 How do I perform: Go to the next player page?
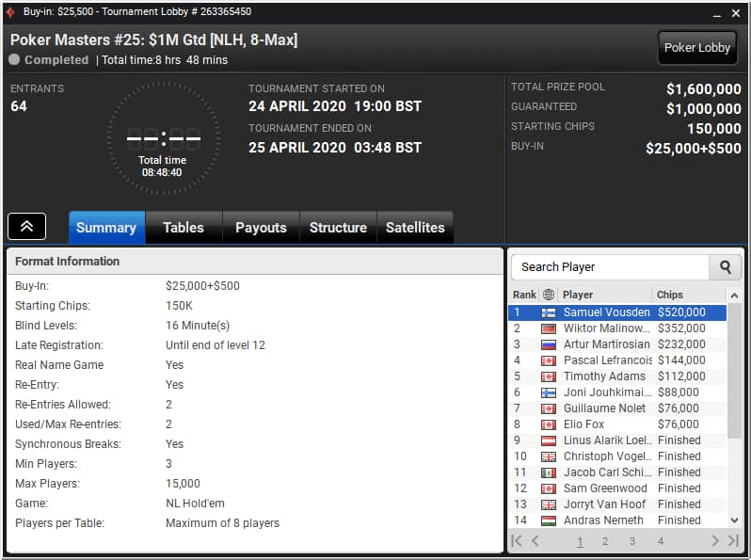[714, 541]
